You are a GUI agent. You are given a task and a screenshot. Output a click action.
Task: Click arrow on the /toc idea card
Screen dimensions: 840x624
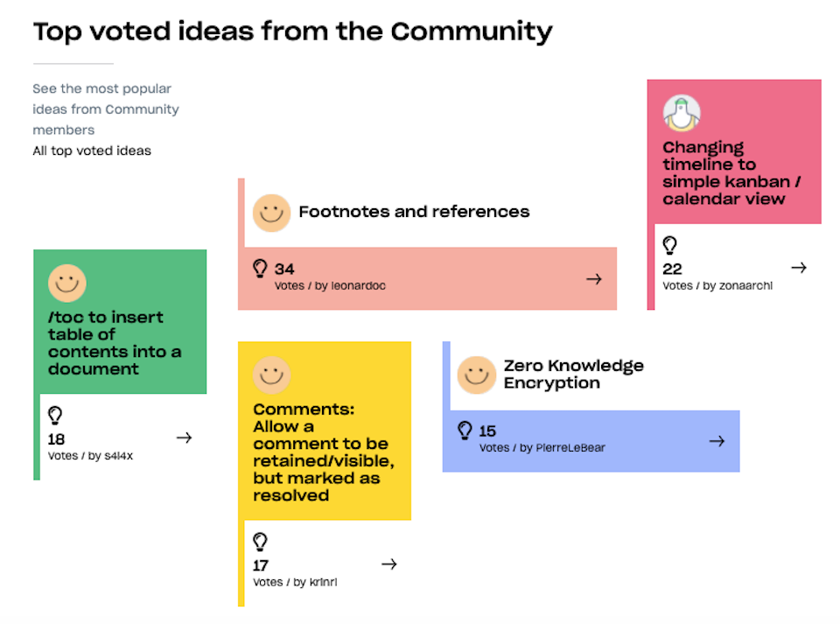(x=184, y=438)
